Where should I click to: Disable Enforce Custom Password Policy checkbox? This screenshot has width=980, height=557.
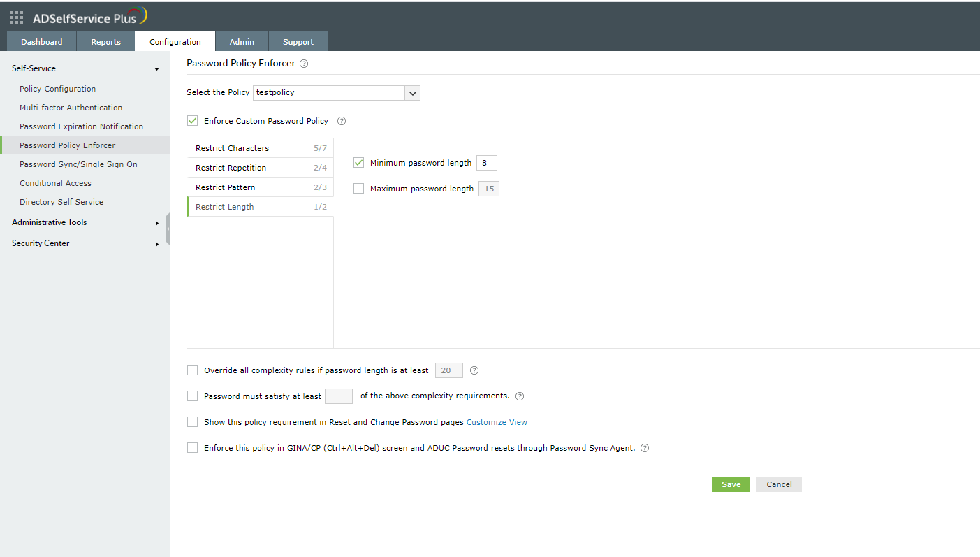pos(193,121)
